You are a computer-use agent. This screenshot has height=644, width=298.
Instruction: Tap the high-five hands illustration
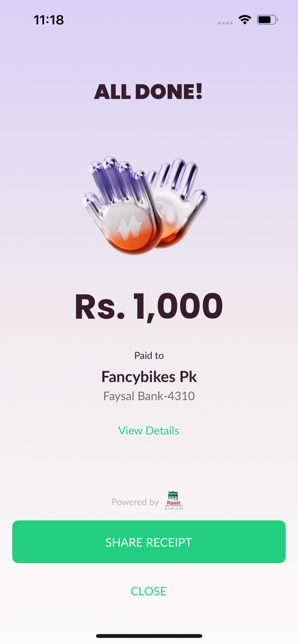pyautogui.click(x=145, y=206)
